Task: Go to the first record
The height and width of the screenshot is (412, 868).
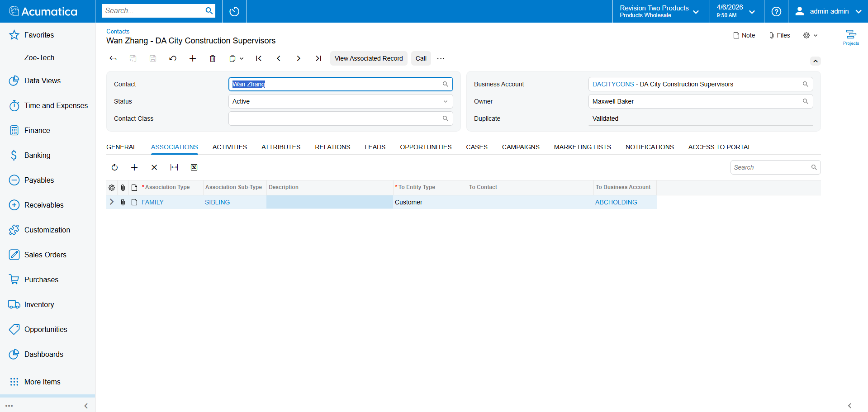Action: coord(259,58)
